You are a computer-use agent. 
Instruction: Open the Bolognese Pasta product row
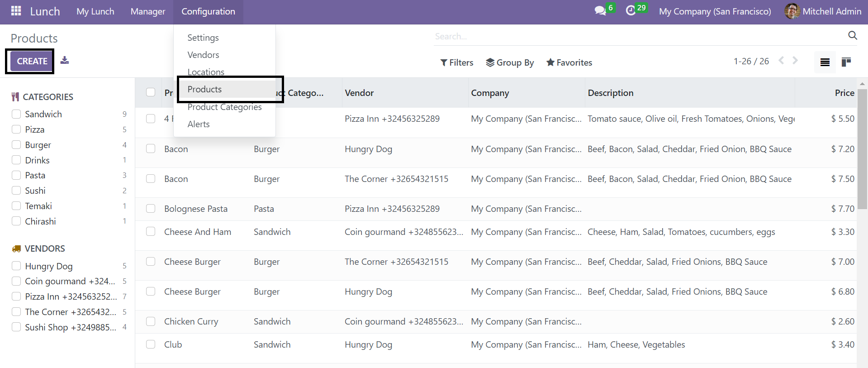[496, 209]
